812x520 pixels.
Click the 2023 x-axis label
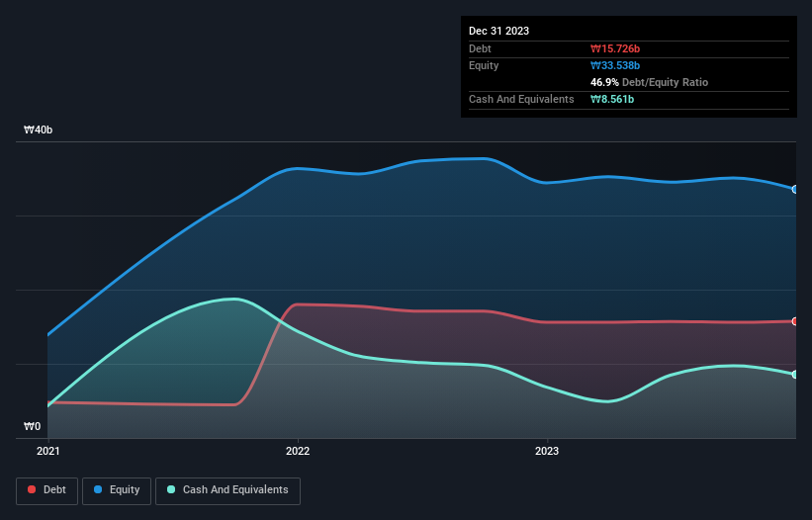pyautogui.click(x=547, y=451)
